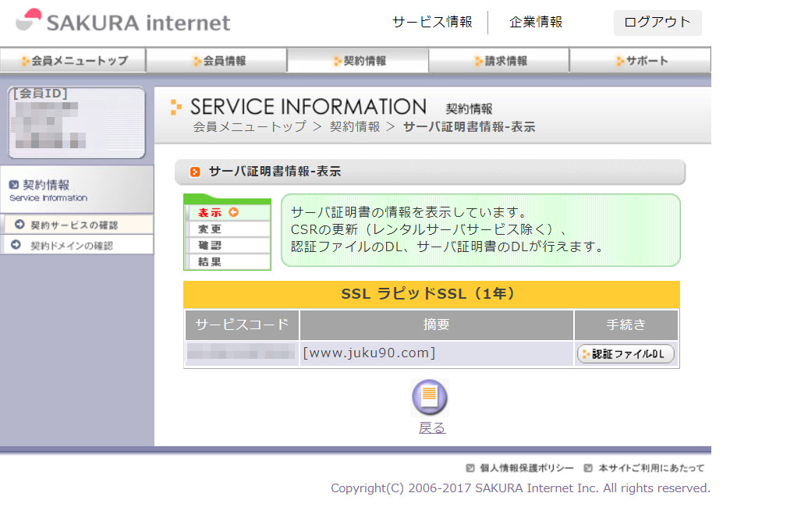Click the 認証ファイルDL button
This screenshot has height=532, width=801.
pos(626,353)
